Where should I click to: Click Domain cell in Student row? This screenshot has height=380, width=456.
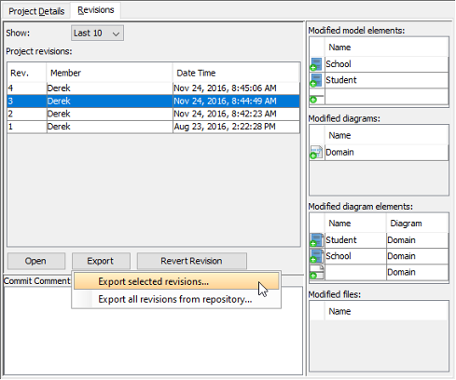pyautogui.click(x=417, y=240)
